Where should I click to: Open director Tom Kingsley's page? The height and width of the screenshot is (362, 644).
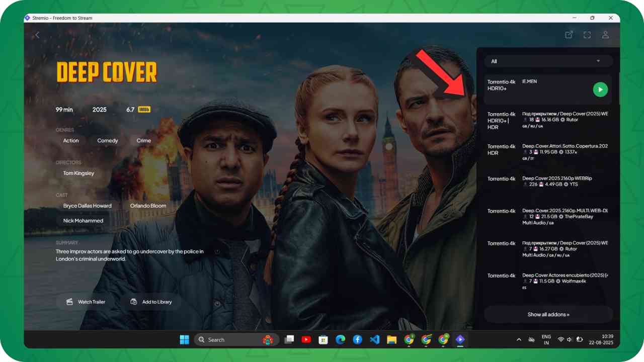(x=78, y=173)
